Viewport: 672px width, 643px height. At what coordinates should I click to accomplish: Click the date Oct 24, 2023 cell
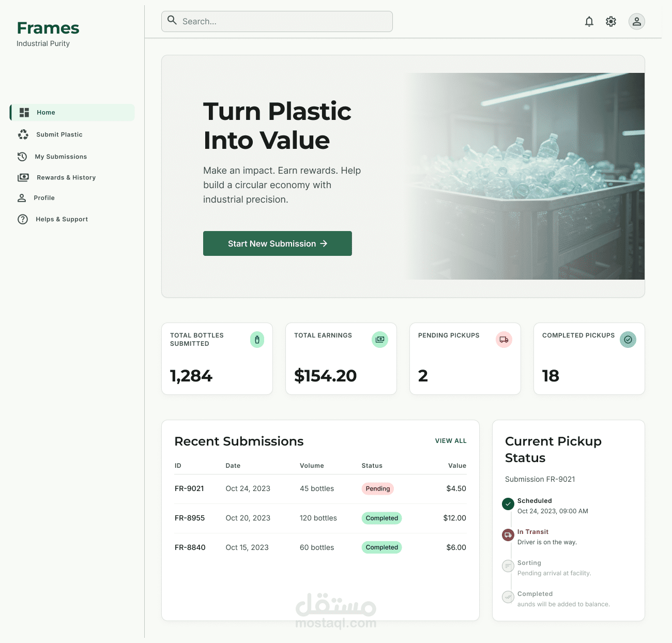[248, 488]
